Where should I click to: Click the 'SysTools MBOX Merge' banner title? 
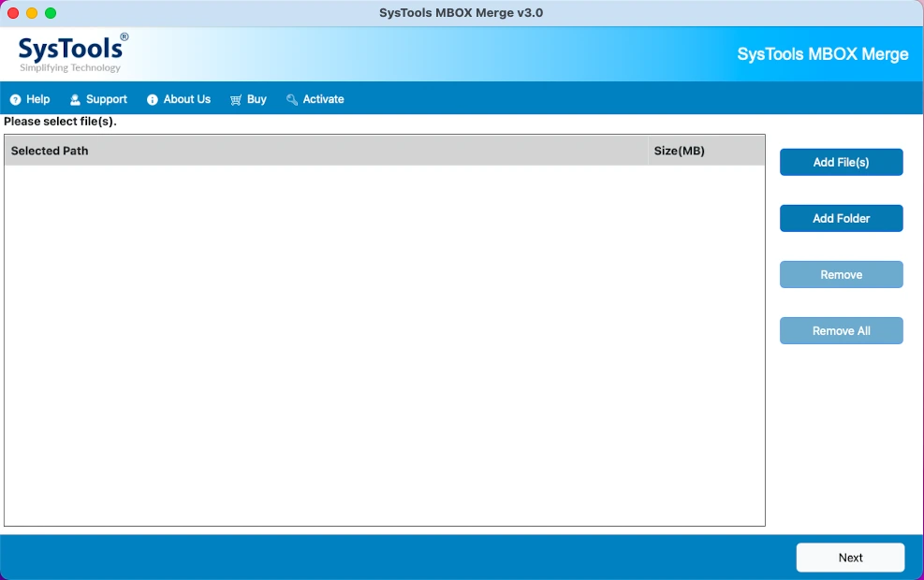(823, 54)
